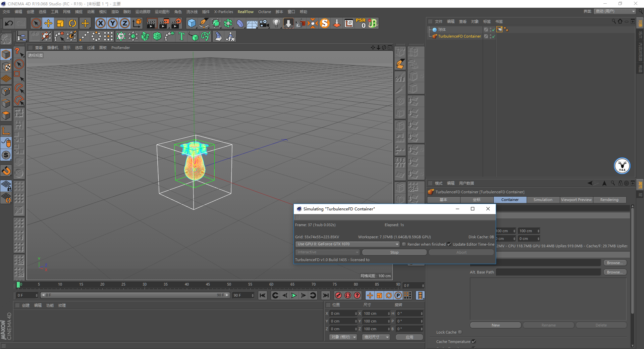The width and height of the screenshot is (644, 349).
Task: Switch to the Viewport Preview tab
Action: click(x=576, y=200)
